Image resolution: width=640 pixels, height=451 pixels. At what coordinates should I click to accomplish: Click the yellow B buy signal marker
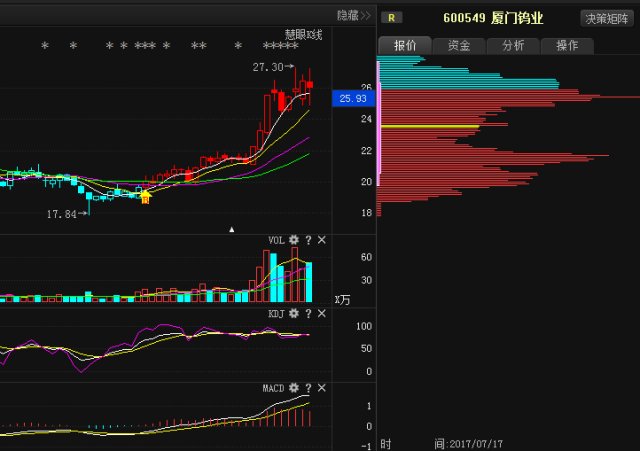click(x=145, y=198)
